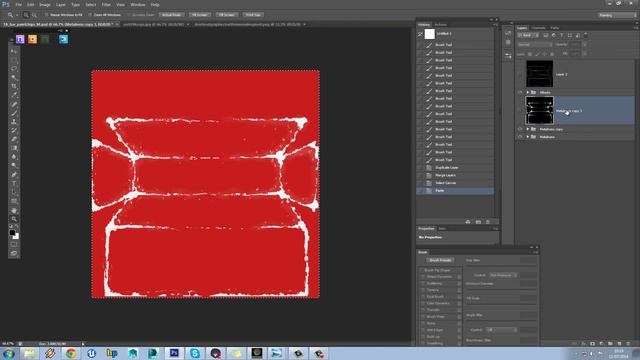Click the Fill Screen button
Viewport: 640px width, 360px height.
pyautogui.click(x=227, y=15)
